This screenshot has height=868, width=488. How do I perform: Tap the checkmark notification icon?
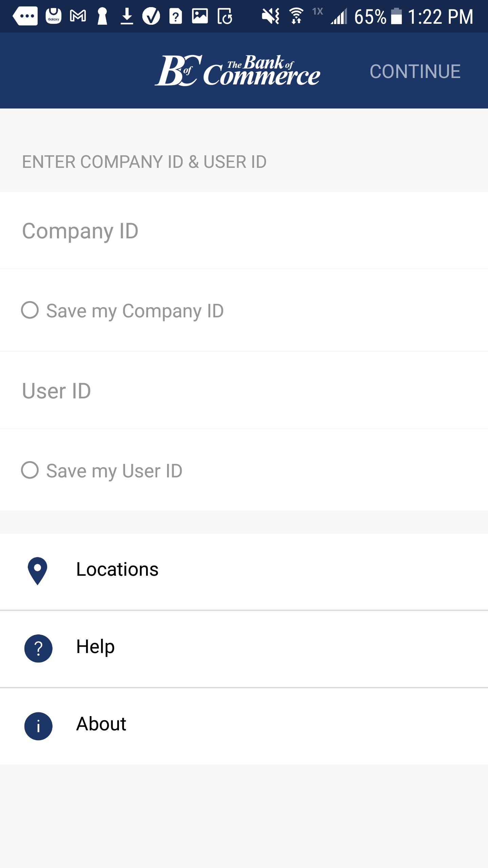pyautogui.click(x=151, y=16)
